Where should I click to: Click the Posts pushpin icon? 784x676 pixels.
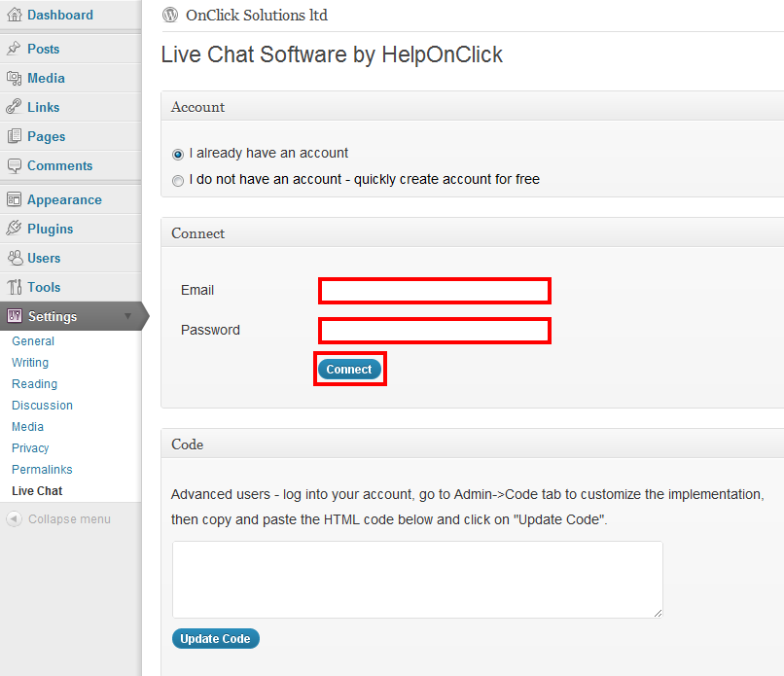point(14,49)
